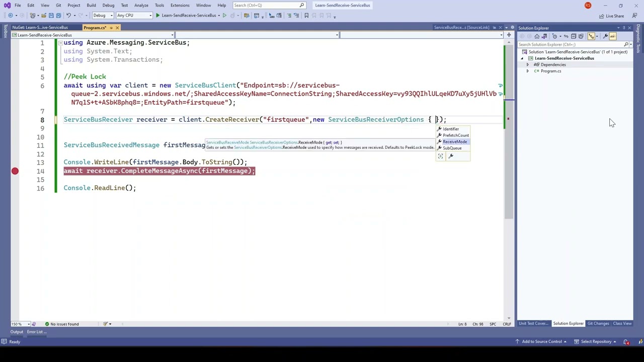Image resolution: width=644 pixels, height=362 pixels.
Task: Select SubQueue in the IntelliSense list
Action: coord(453,148)
